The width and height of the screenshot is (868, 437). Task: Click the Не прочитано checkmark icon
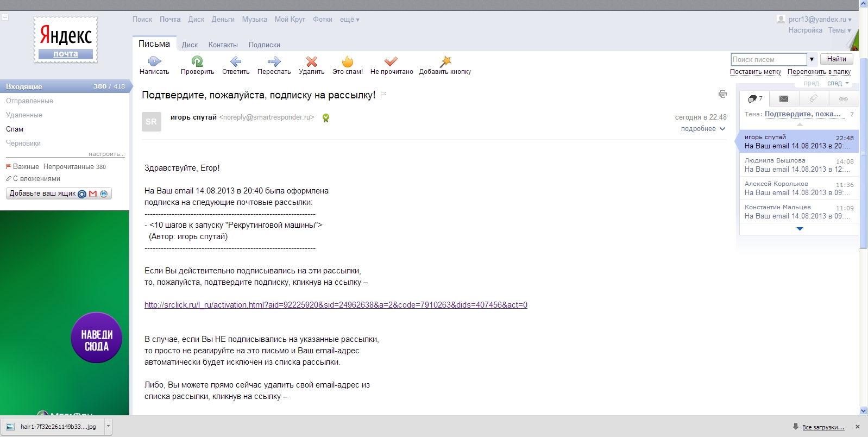[x=391, y=61]
